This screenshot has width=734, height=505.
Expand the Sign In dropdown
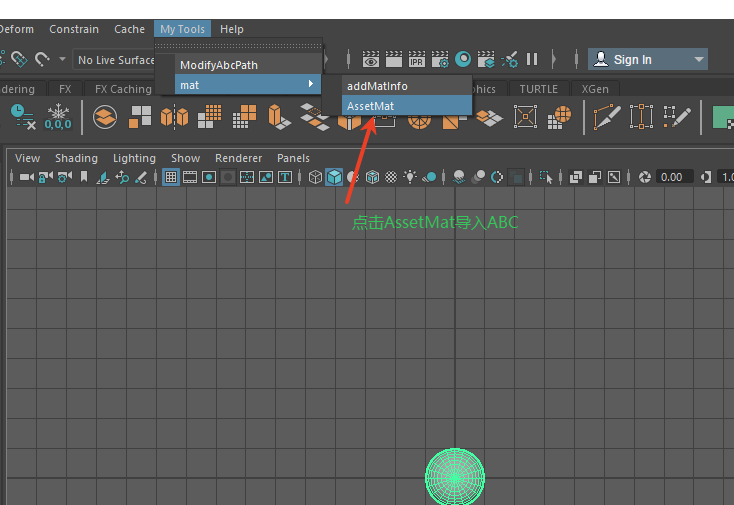699,60
